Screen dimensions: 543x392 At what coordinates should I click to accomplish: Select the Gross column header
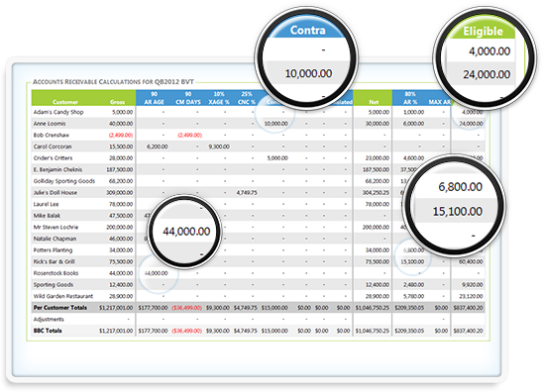[x=117, y=102]
